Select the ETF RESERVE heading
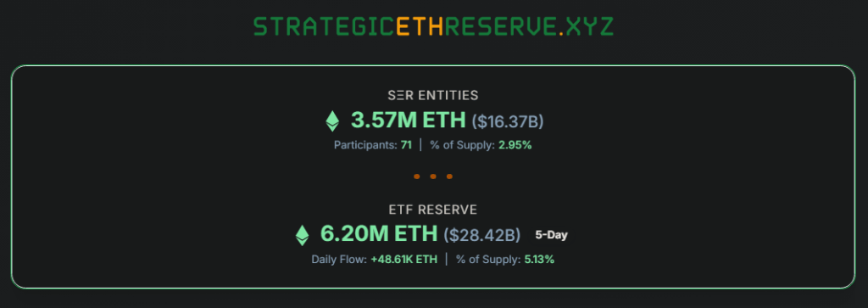The height and width of the screenshot is (308, 868). pos(433,210)
